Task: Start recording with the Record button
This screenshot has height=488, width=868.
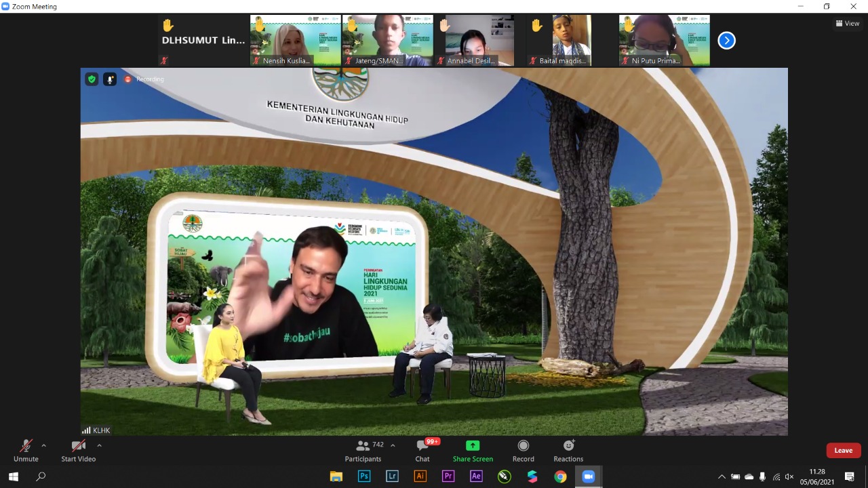Action: coord(523,451)
